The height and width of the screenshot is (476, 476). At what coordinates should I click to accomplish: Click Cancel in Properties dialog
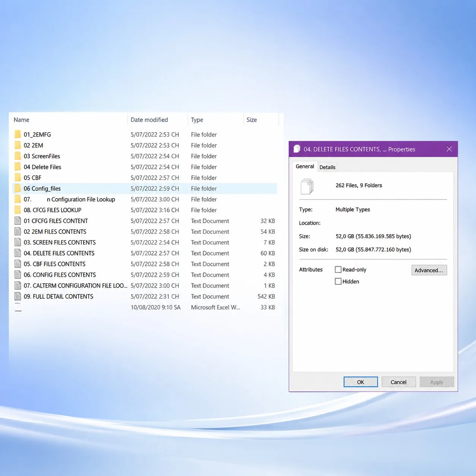(x=399, y=382)
